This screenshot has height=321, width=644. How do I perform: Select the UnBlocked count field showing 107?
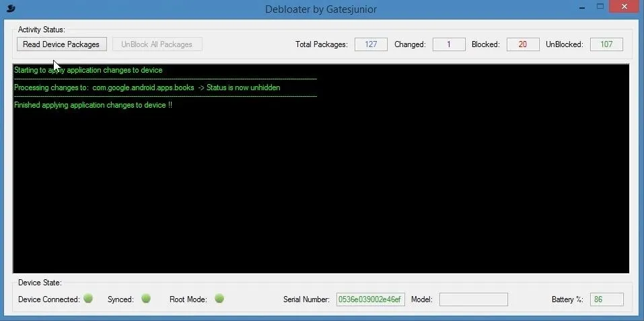(x=606, y=44)
